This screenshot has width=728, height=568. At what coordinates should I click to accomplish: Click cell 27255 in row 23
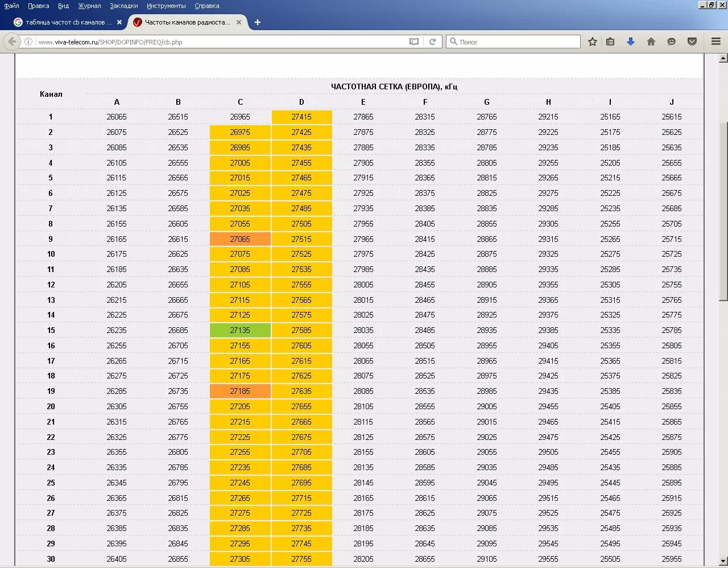pos(240,452)
